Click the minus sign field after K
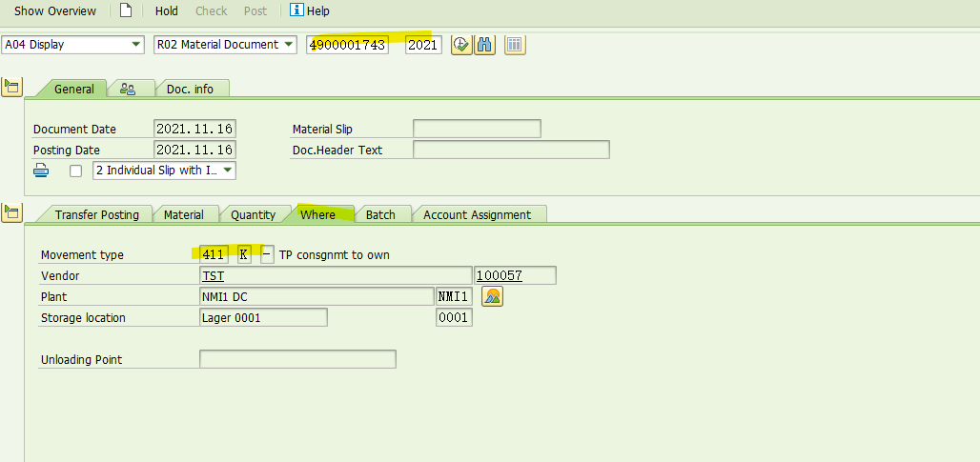 [x=267, y=254]
